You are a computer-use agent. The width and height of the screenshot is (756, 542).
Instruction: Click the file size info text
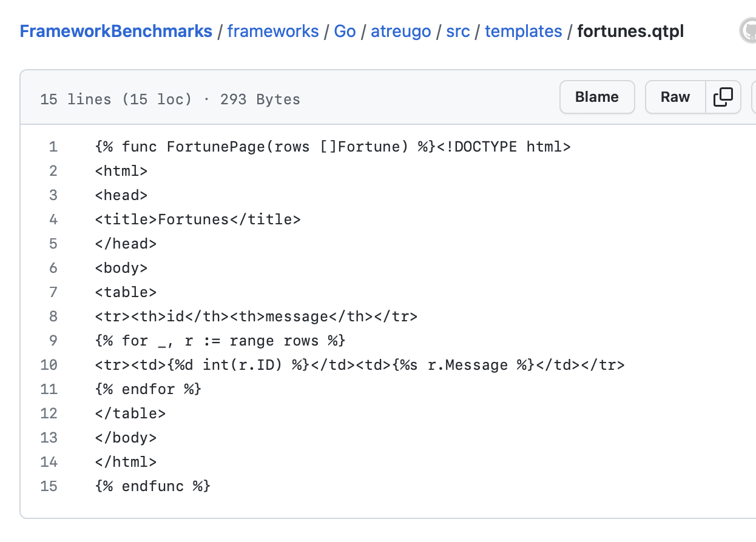tap(170, 99)
